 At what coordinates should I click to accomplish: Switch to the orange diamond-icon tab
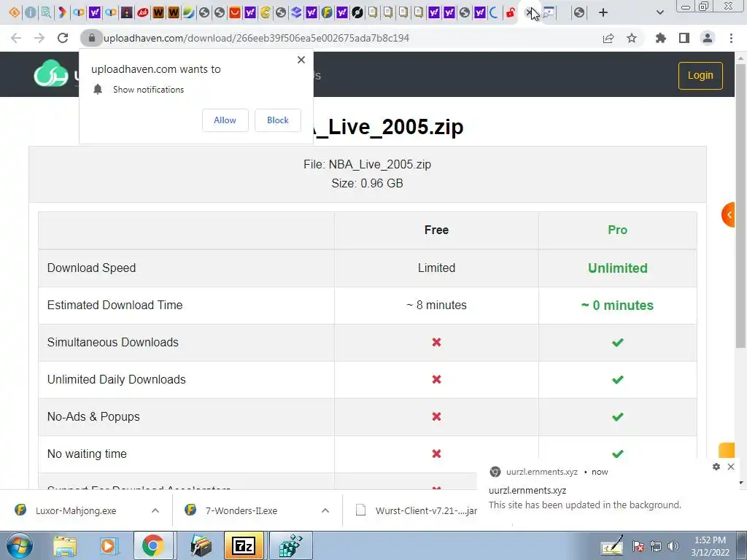15,12
